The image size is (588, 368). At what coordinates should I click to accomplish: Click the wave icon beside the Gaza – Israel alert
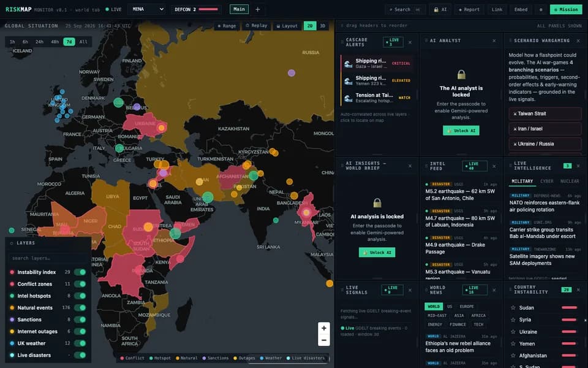349,64
